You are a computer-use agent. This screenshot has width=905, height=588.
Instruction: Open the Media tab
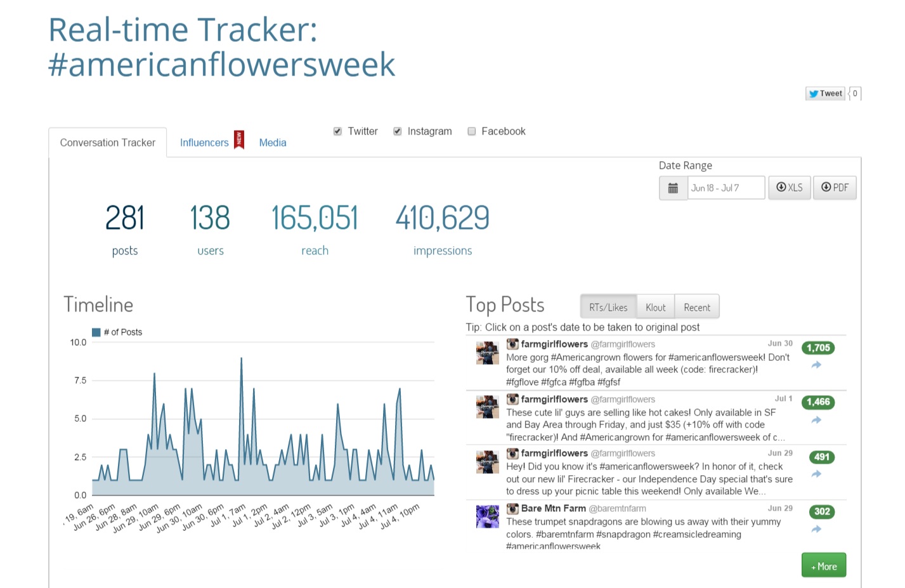(x=273, y=143)
